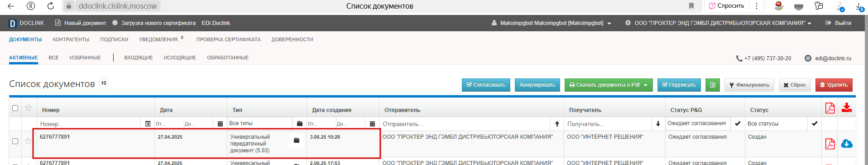
Task: Switch to the ИСХОДЯЩИЕ tab
Action: [x=180, y=58]
